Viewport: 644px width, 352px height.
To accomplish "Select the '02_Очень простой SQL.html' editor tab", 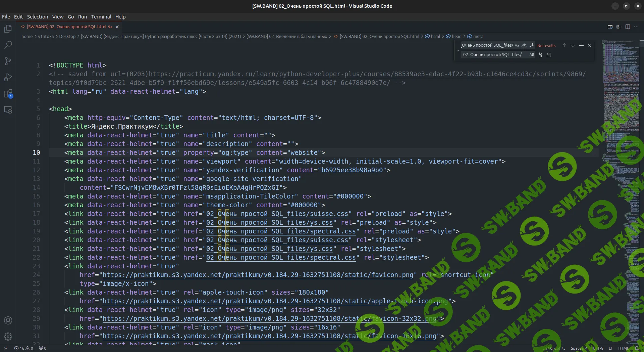I will point(66,27).
